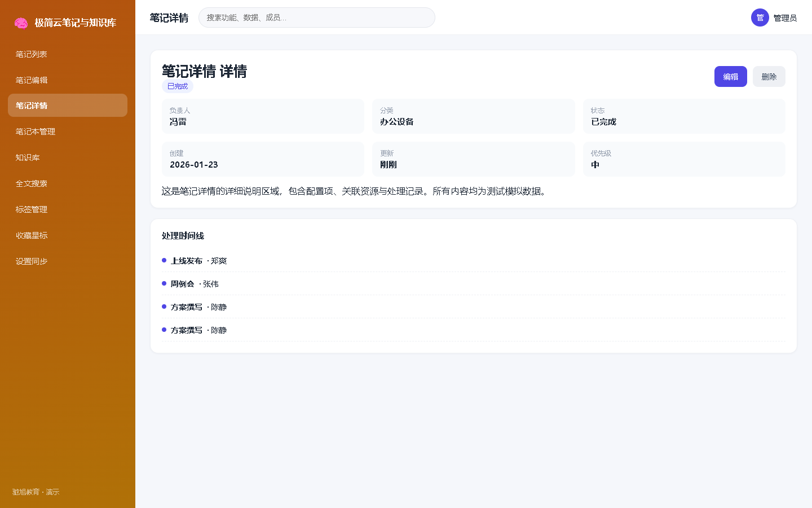Click the 笔记详情 详情 page heading
Viewport: 812px width, 508px height.
[x=204, y=71]
